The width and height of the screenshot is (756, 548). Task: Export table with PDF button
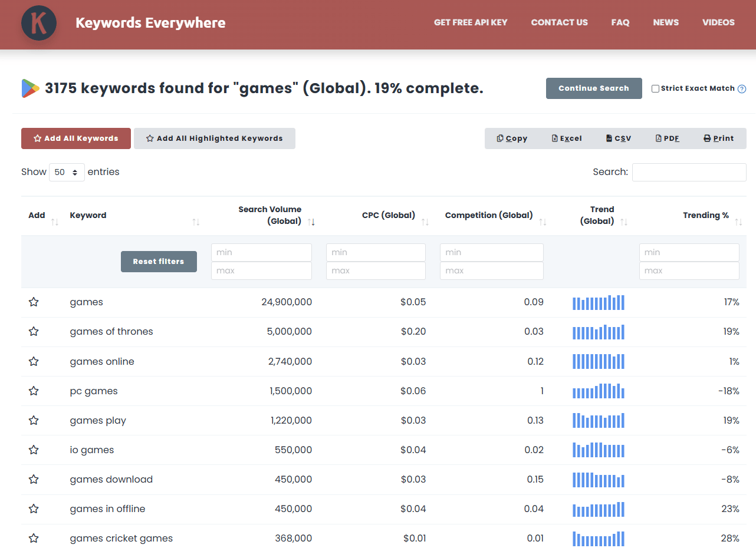[x=668, y=138]
